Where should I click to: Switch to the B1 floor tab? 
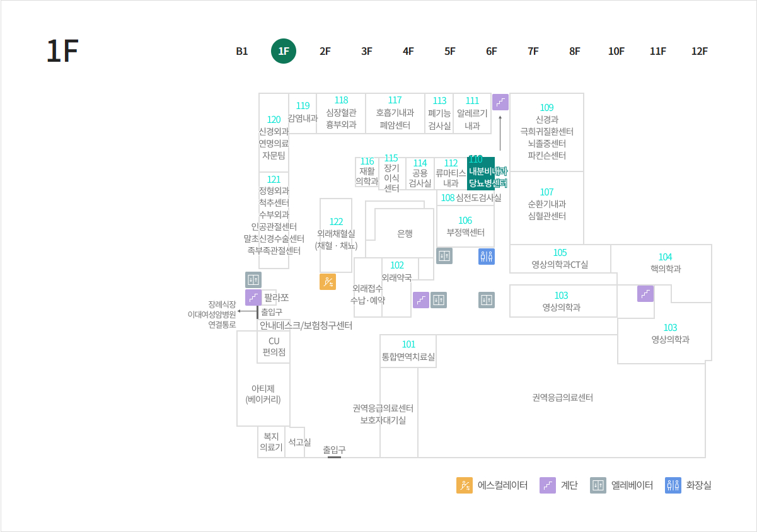point(242,52)
